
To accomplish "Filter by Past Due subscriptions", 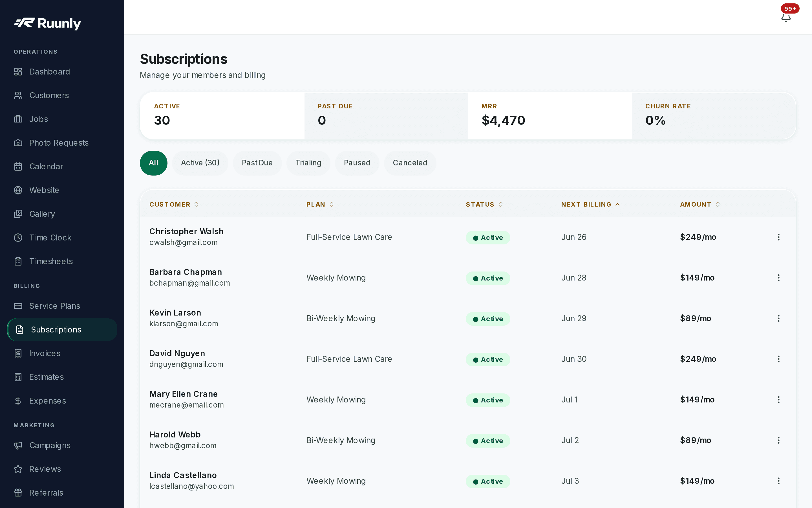I will 257,163.
